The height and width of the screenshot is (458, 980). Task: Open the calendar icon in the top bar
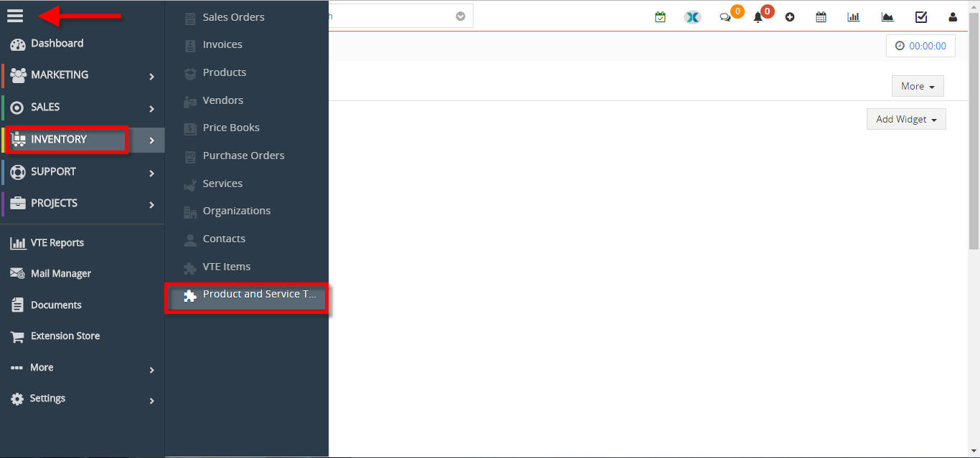[x=821, y=16]
